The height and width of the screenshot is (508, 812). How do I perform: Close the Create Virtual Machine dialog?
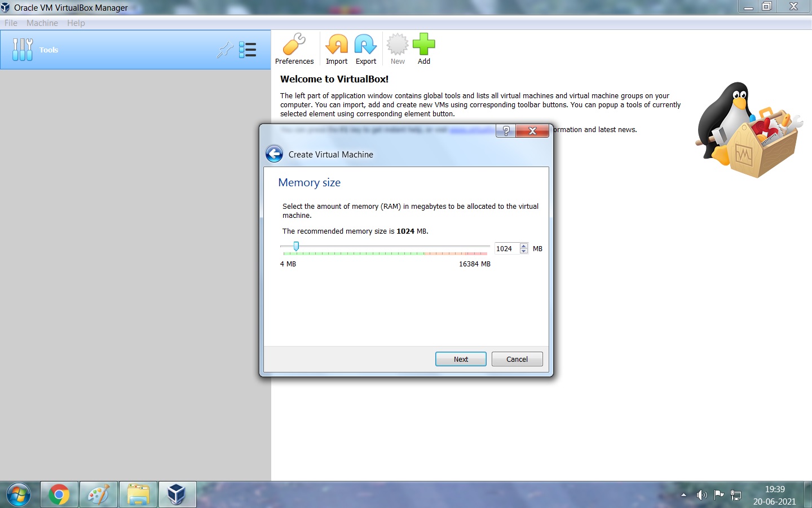pos(532,131)
